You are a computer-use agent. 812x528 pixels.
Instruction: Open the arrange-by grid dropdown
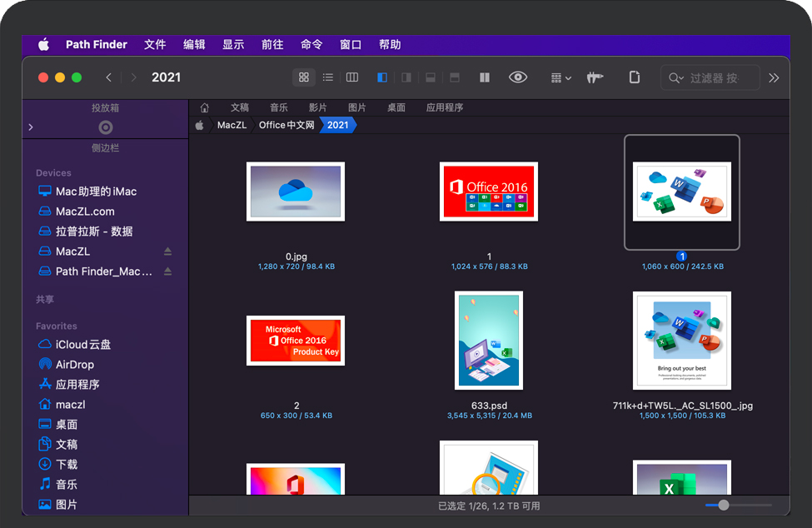coord(561,77)
